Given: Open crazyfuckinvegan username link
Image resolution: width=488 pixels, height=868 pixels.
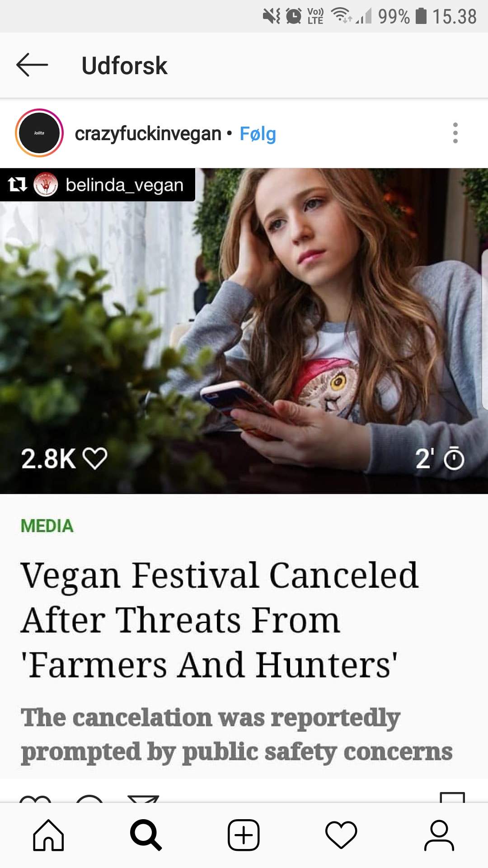Looking at the screenshot, I should pos(148,134).
